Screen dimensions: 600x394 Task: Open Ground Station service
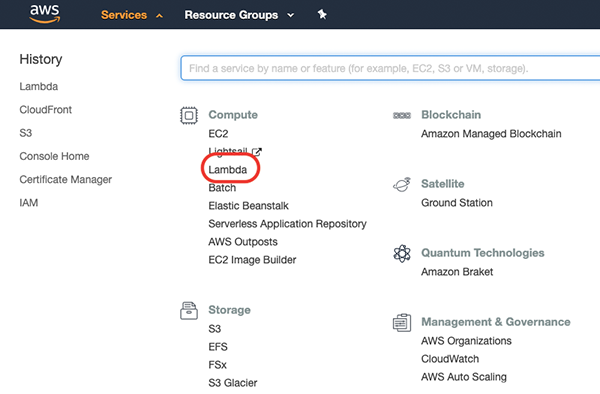[x=457, y=203]
